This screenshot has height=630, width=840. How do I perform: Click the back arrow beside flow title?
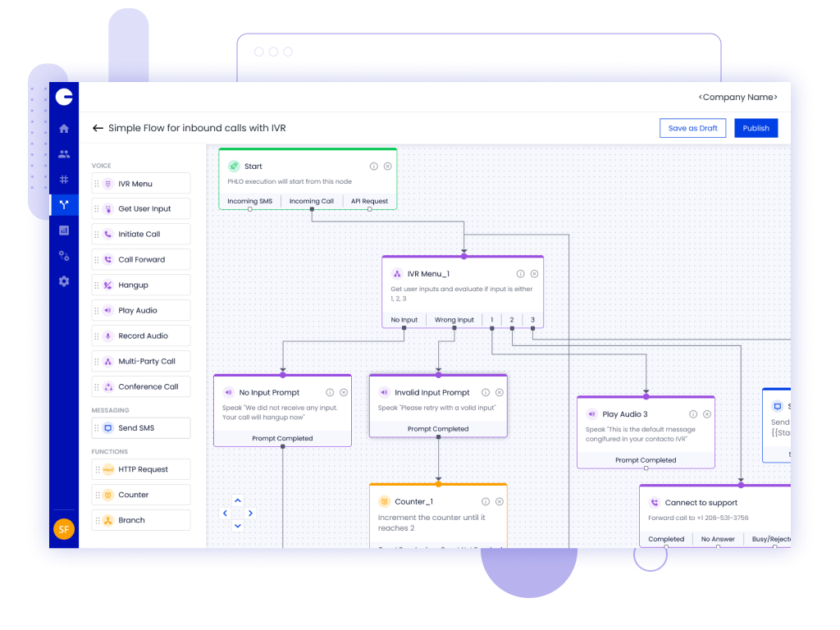coord(98,128)
